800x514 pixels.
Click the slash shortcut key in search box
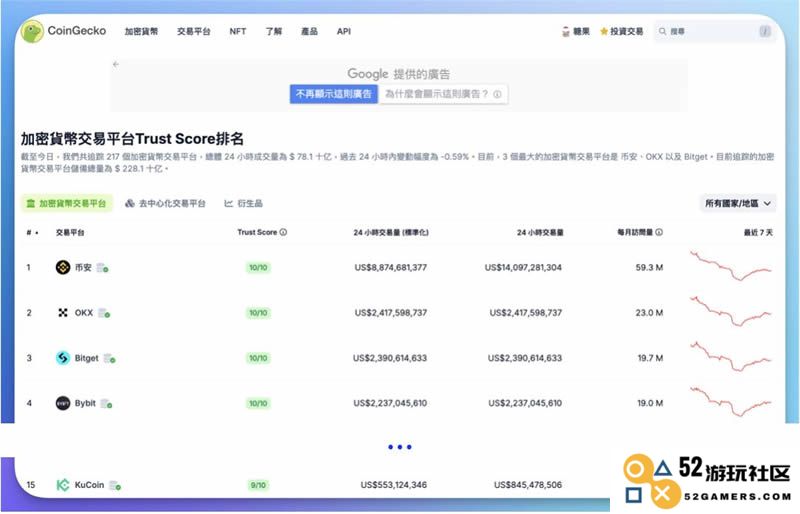[765, 32]
